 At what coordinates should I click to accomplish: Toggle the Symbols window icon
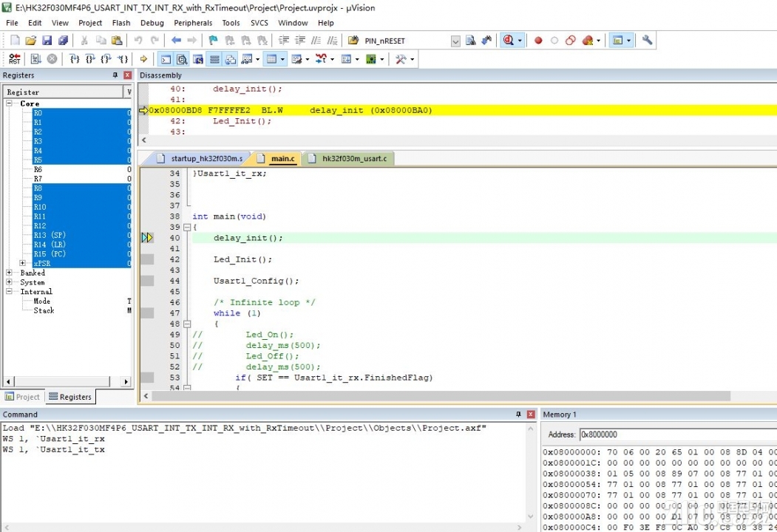(x=198, y=59)
